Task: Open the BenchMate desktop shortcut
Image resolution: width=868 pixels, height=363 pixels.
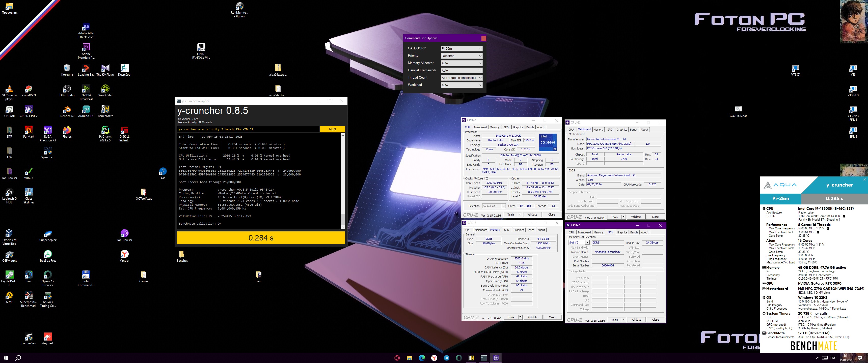Action: click(x=105, y=111)
